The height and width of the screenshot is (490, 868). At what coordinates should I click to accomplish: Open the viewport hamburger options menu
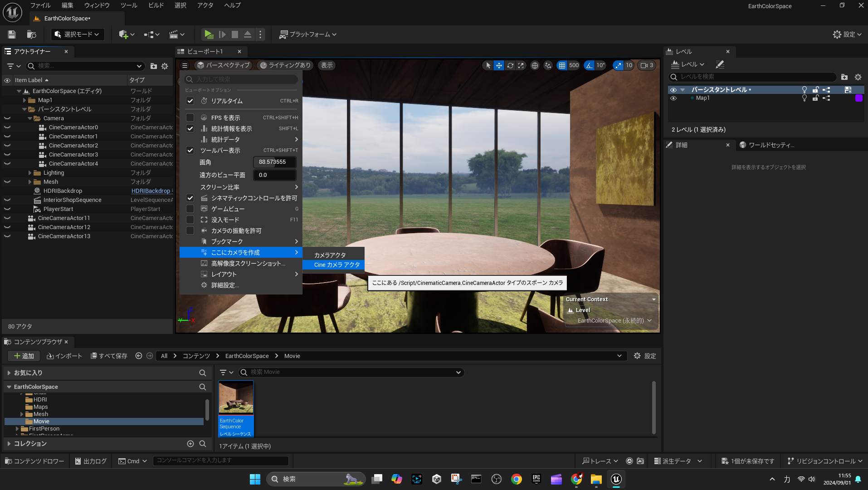tap(185, 65)
